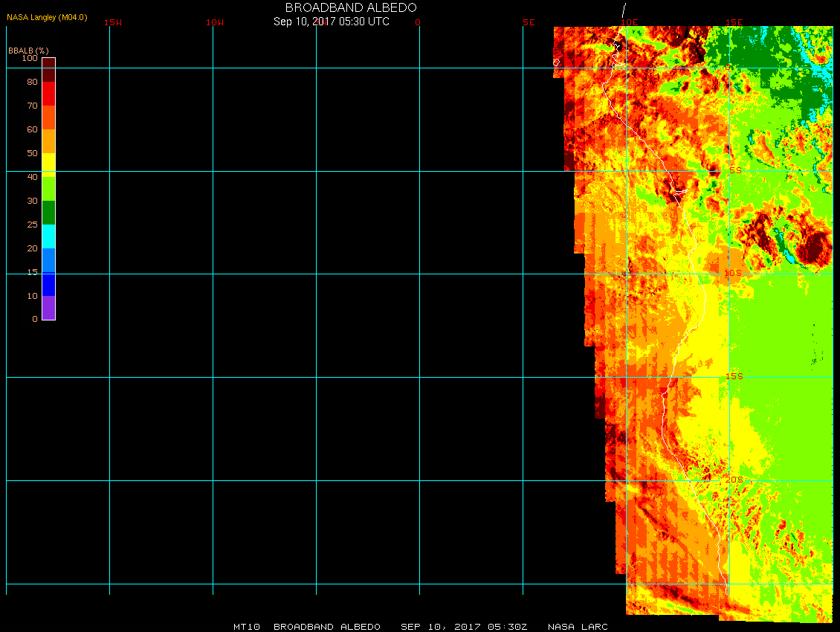This screenshot has height=632, width=840.
Task: Click the 15S latitude label
Action: (734, 376)
